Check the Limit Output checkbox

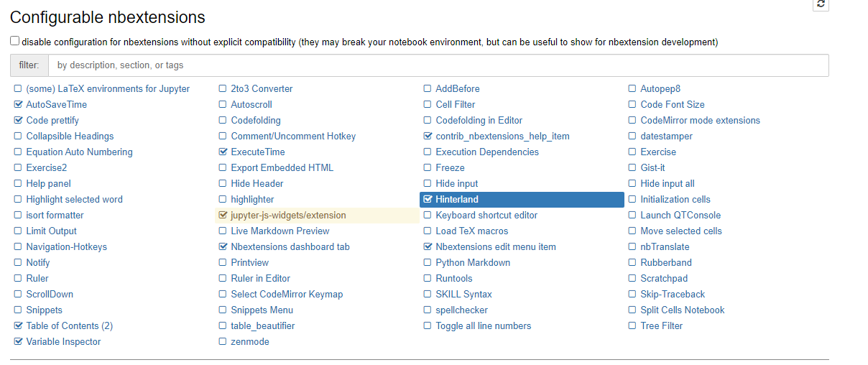click(x=18, y=231)
